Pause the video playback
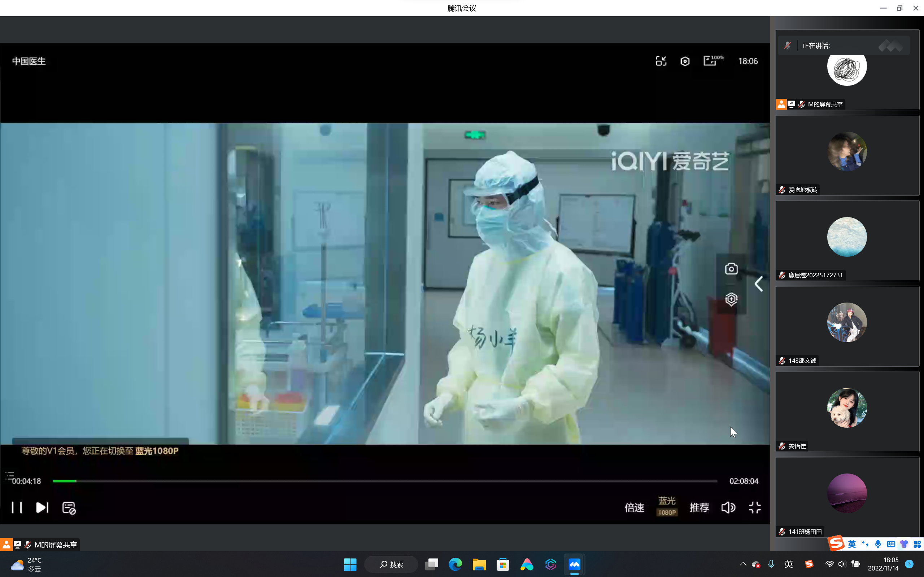The height and width of the screenshot is (577, 924). coord(17,507)
